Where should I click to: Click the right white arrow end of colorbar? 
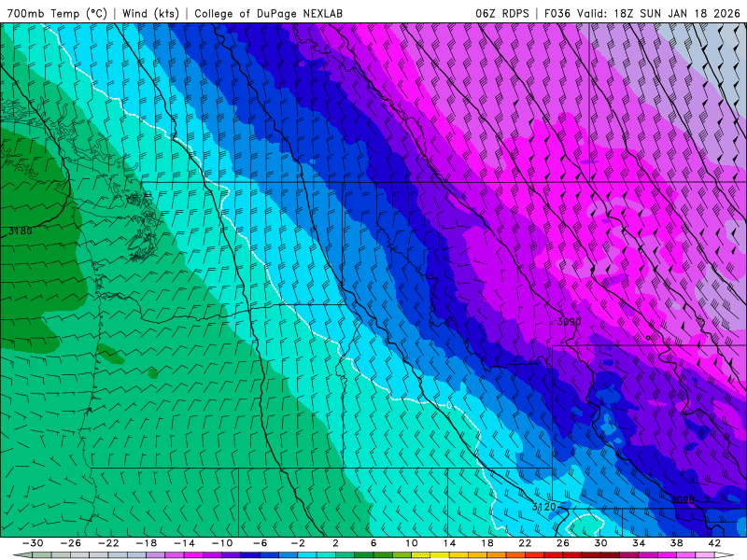pos(725,555)
